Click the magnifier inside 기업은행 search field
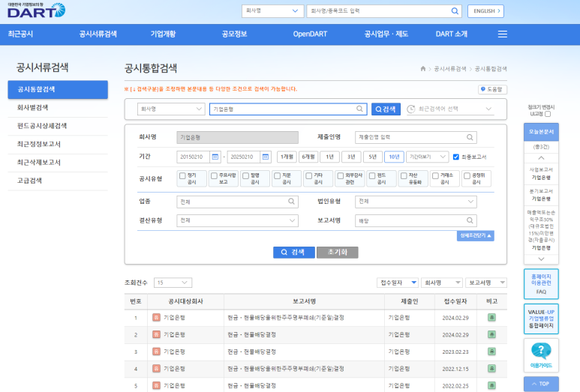 click(x=359, y=109)
